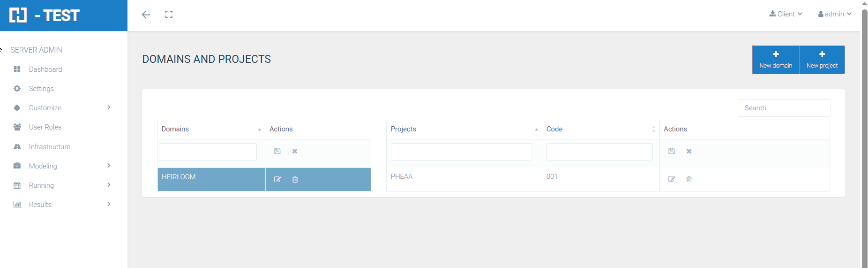
Task: Cancel the new domain row entry
Action: pyautogui.click(x=295, y=151)
